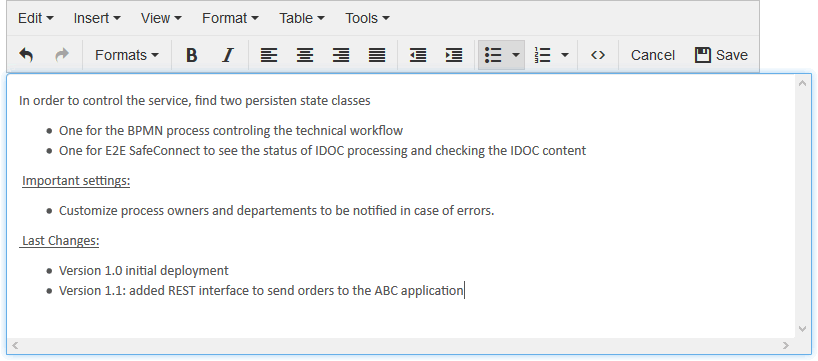Click the vertical scrollbar down arrow
The height and width of the screenshot is (361, 818).
tap(803, 329)
